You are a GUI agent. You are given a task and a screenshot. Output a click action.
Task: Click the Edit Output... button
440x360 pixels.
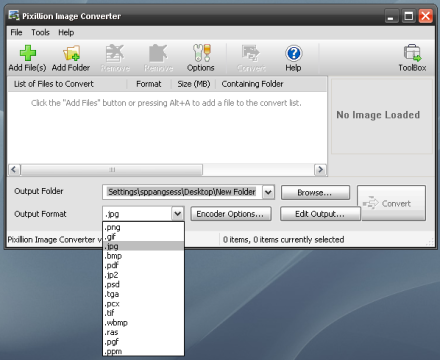click(320, 214)
